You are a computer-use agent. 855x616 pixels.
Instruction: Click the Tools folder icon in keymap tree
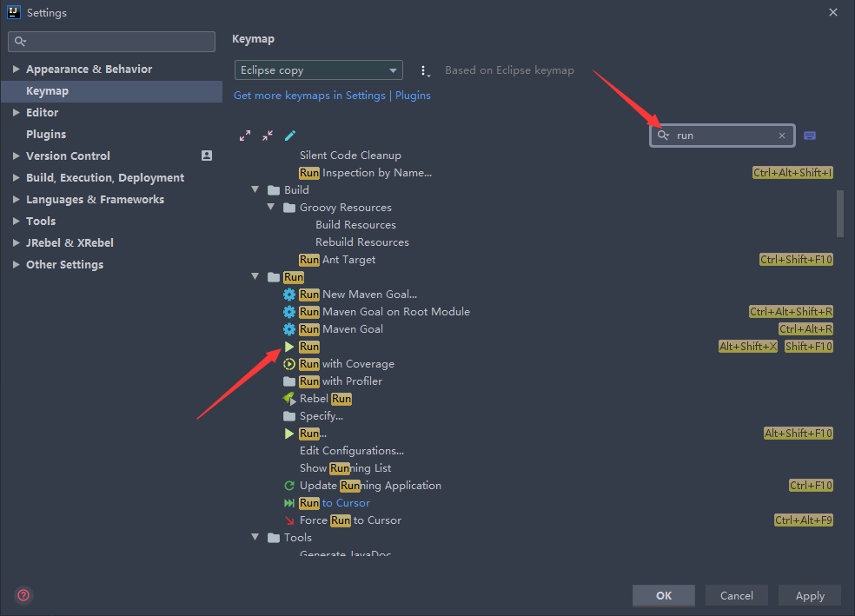pyautogui.click(x=274, y=538)
